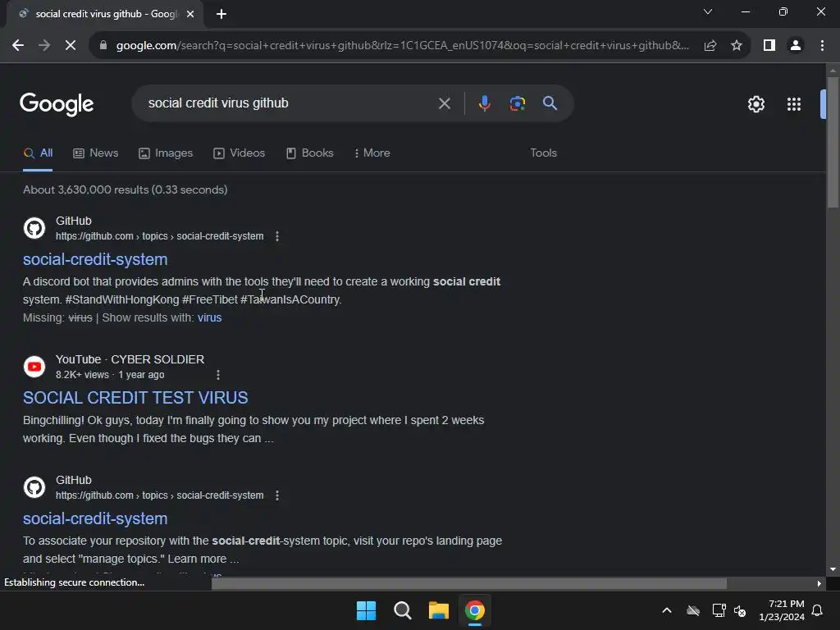Open the Chrome side panel
The width and height of the screenshot is (840, 630).
(769, 46)
